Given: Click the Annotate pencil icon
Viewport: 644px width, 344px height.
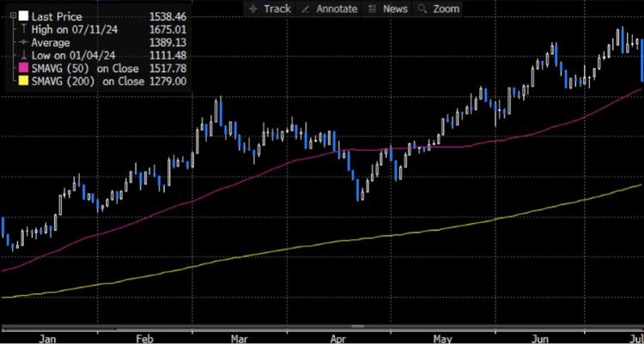Looking at the screenshot, I should tap(307, 8).
